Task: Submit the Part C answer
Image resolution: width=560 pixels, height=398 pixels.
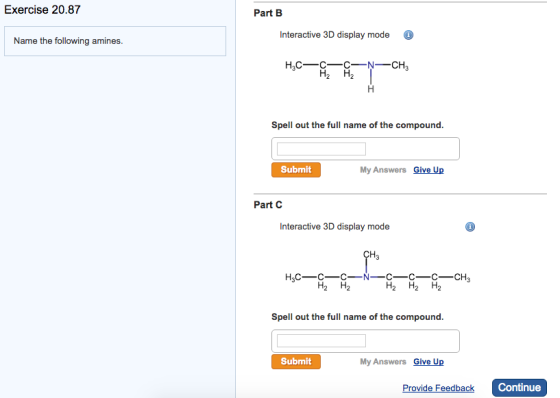Action: point(296,362)
